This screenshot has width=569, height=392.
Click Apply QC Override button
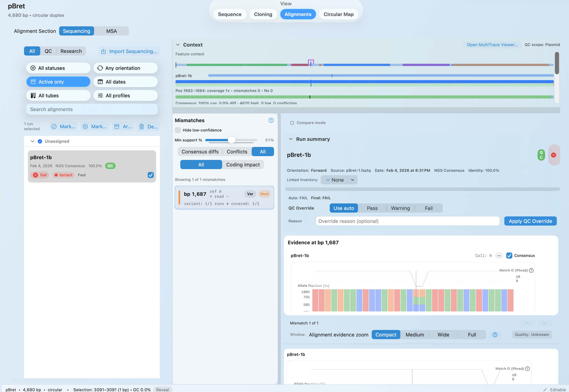530,221
